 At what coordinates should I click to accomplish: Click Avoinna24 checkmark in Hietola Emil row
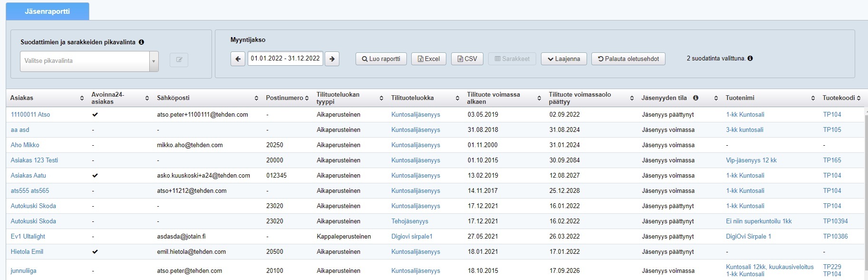point(95,252)
